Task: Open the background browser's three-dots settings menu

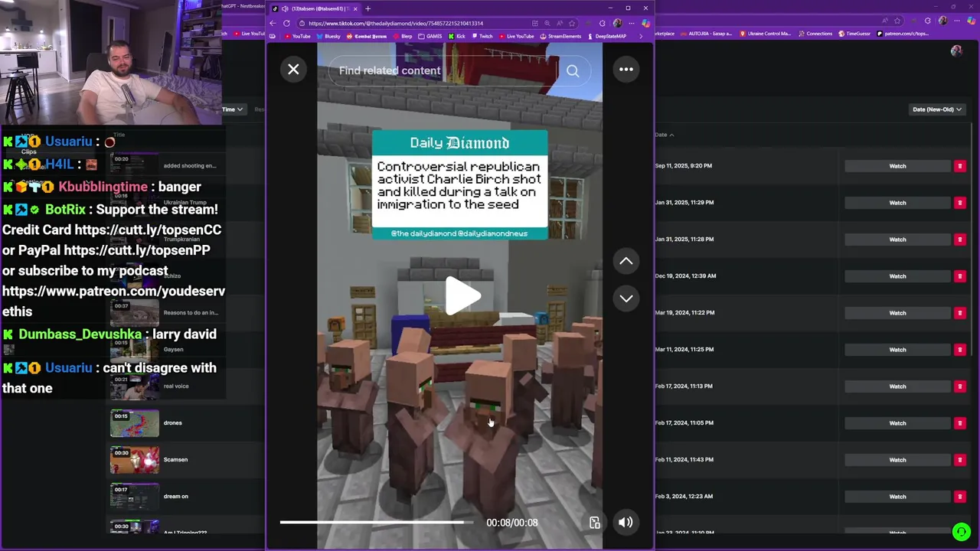Action: (x=956, y=21)
